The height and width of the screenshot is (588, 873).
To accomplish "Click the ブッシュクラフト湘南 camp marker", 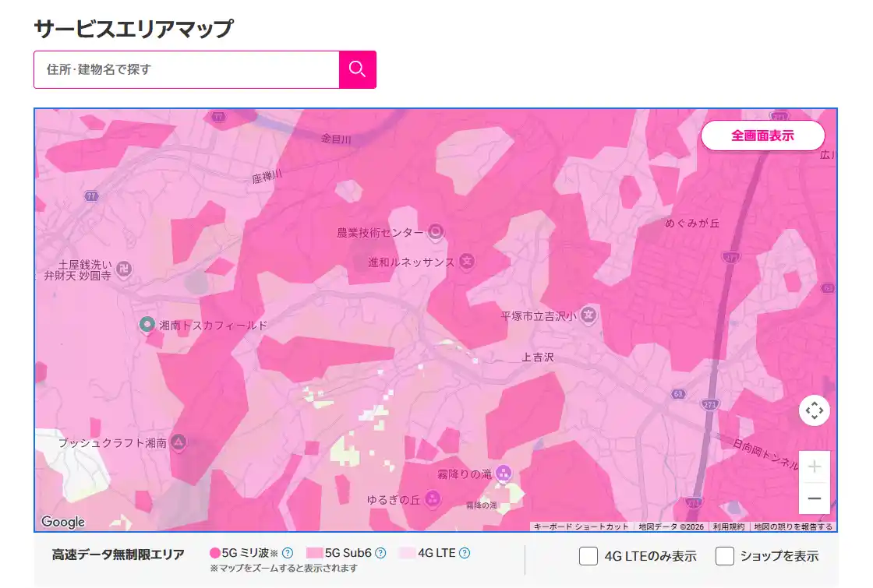I will 178,443.
